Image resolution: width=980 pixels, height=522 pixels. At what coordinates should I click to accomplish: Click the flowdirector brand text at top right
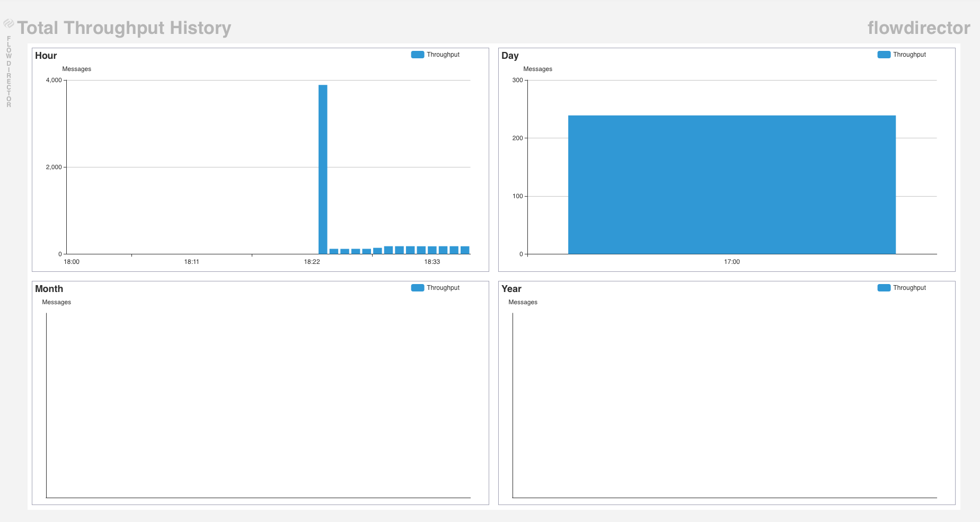(919, 28)
